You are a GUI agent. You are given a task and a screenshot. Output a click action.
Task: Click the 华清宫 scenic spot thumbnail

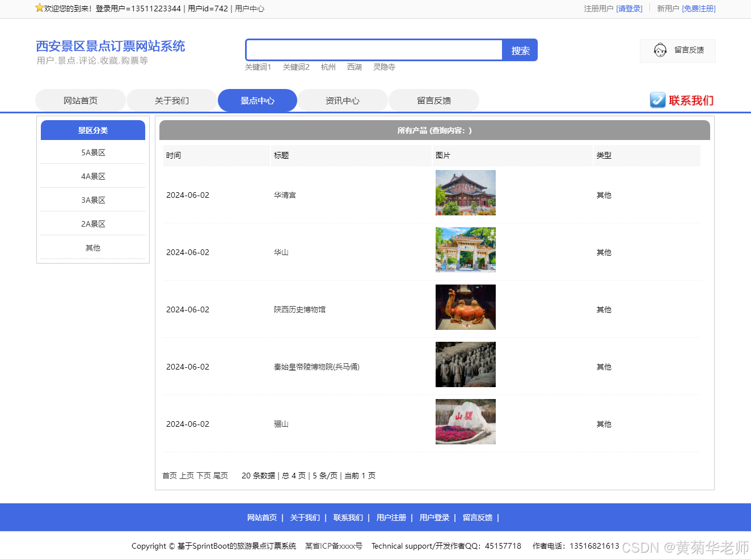pyautogui.click(x=465, y=193)
